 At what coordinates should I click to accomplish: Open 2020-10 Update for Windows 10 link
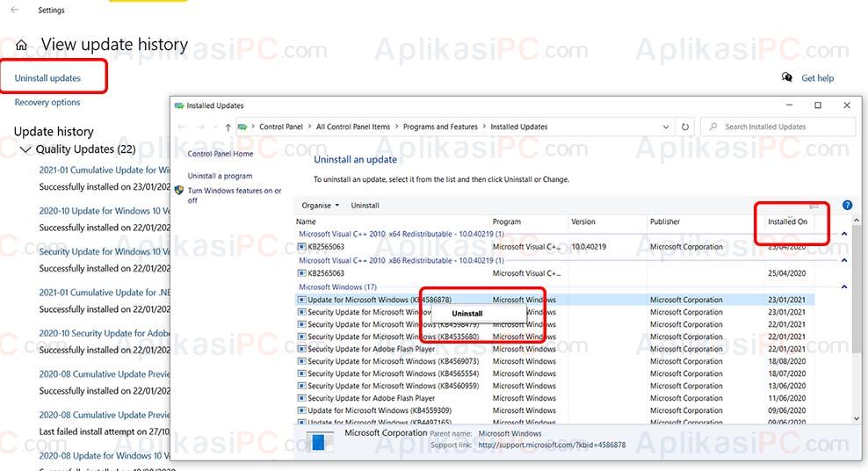(x=104, y=211)
